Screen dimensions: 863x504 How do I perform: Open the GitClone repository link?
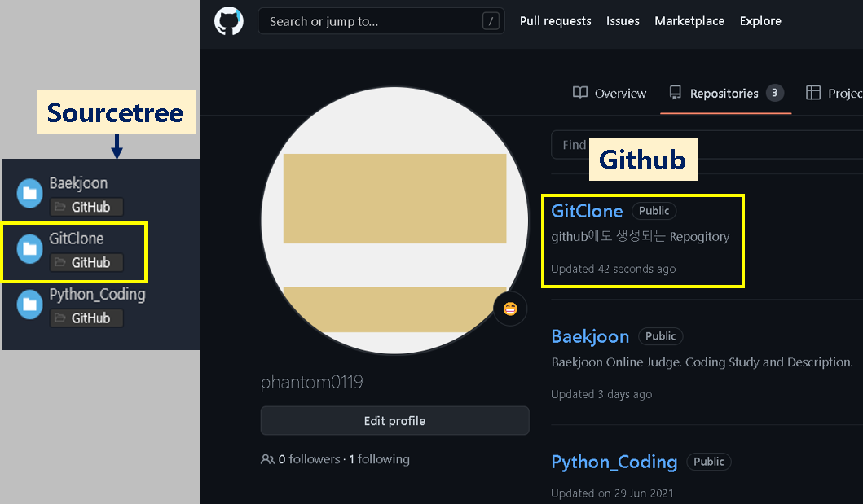(x=587, y=211)
